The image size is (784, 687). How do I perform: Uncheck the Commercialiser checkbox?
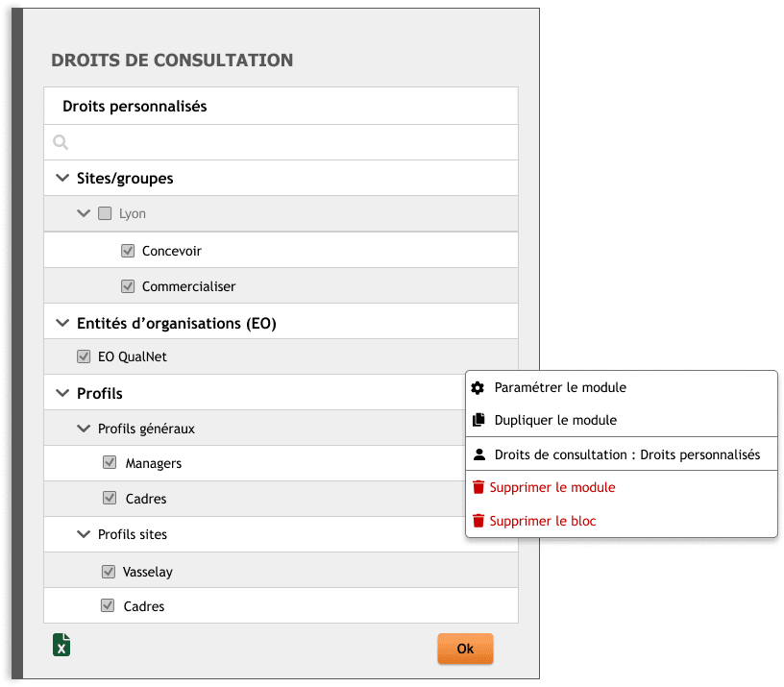128,285
